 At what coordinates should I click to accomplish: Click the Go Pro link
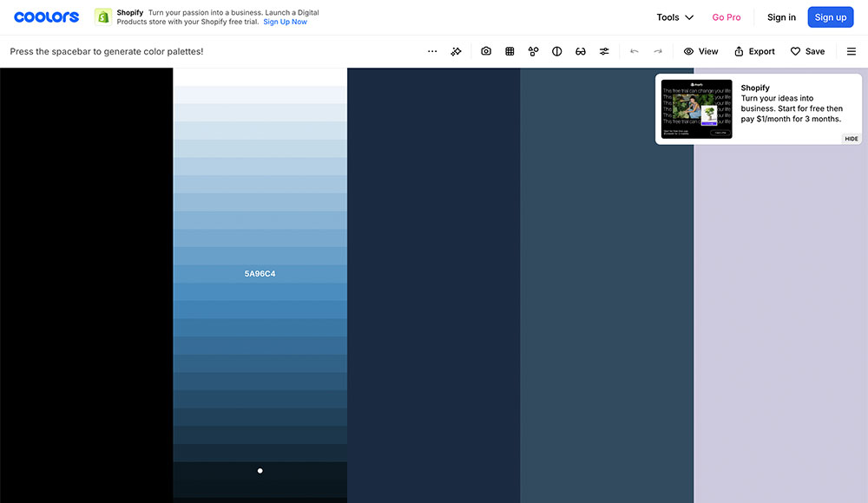(x=727, y=17)
